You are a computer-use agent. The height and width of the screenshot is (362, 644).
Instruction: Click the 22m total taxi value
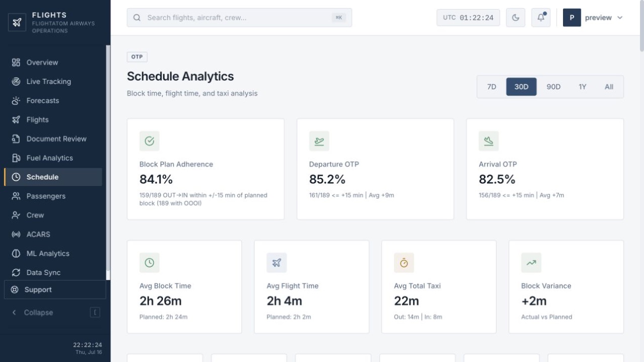[407, 301]
